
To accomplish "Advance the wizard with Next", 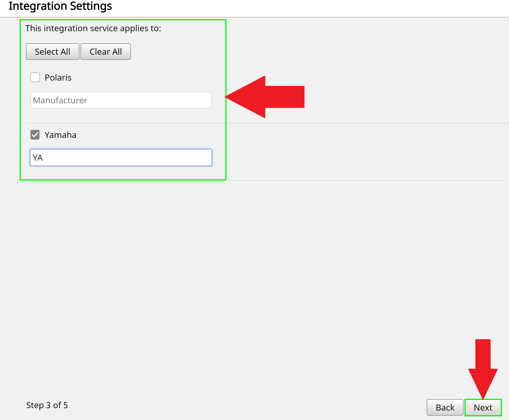I will pyautogui.click(x=483, y=407).
